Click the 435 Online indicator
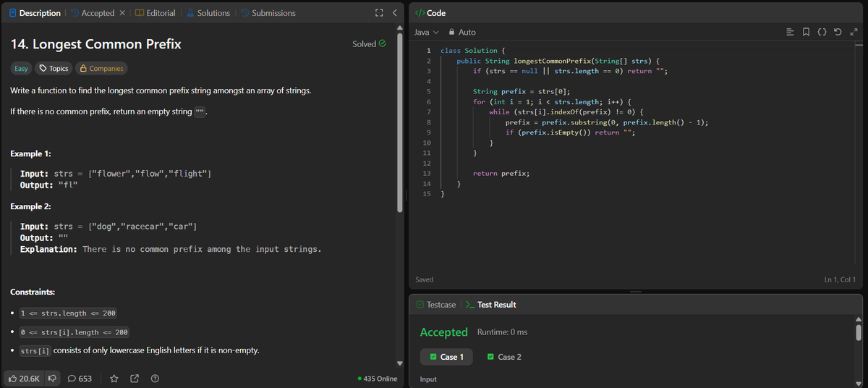Viewport: 868px width, 388px height. click(378, 379)
